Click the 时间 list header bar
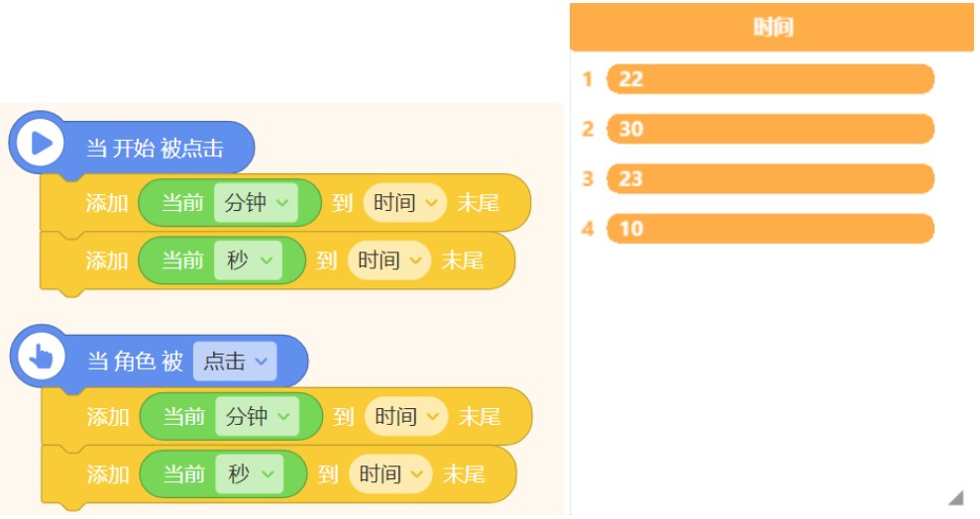The height and width of the screenshot is (519, 980). [772, 27]
